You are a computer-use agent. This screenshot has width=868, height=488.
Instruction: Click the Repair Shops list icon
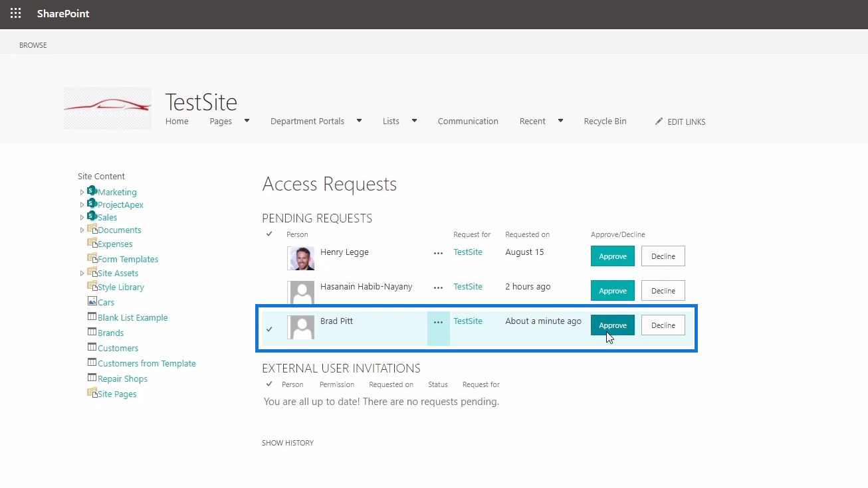(92, 378)
